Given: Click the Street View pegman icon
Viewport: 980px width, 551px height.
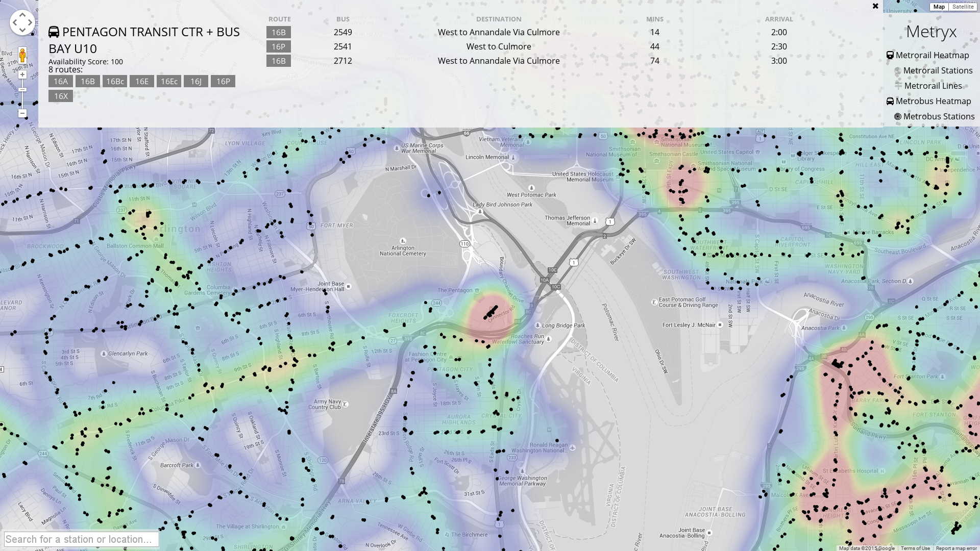Looking at the screenshot, I should pyautogui.click(x=22, y=55).
